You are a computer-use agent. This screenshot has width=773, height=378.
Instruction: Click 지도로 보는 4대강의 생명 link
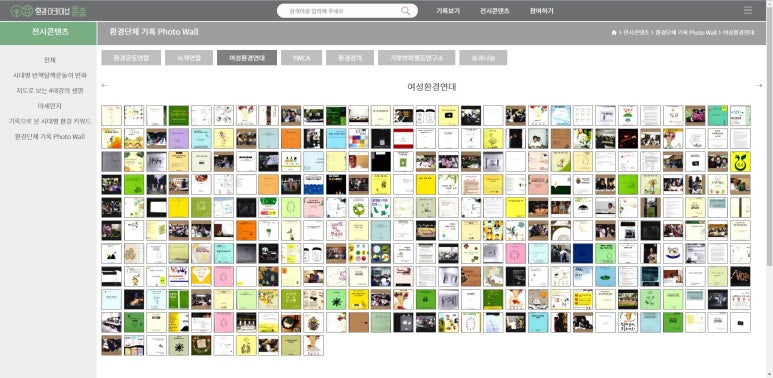tap(50, 91)
